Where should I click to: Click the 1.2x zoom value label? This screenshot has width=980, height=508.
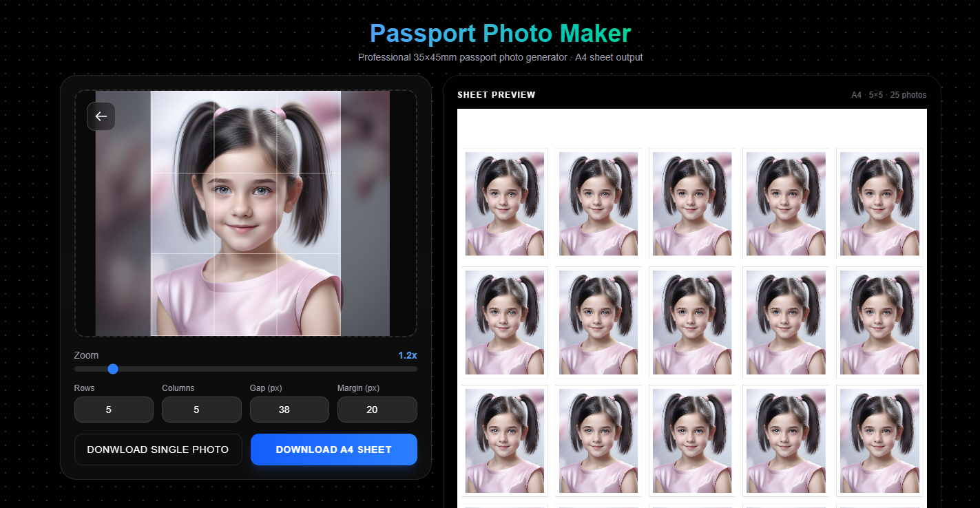[406, 355]
